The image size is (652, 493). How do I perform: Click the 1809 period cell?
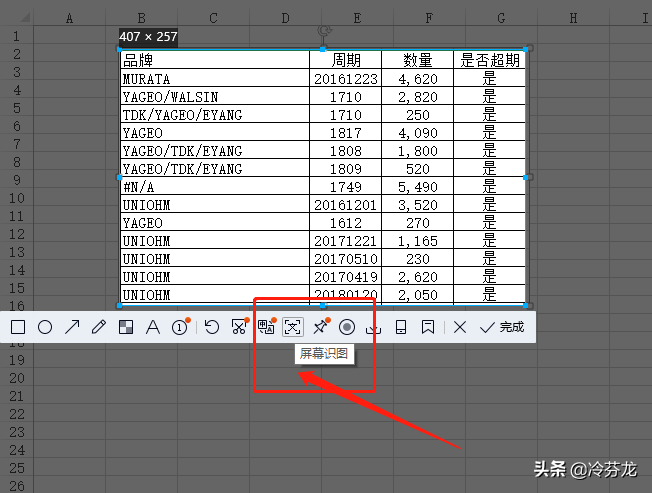click(x=346, y=169)
